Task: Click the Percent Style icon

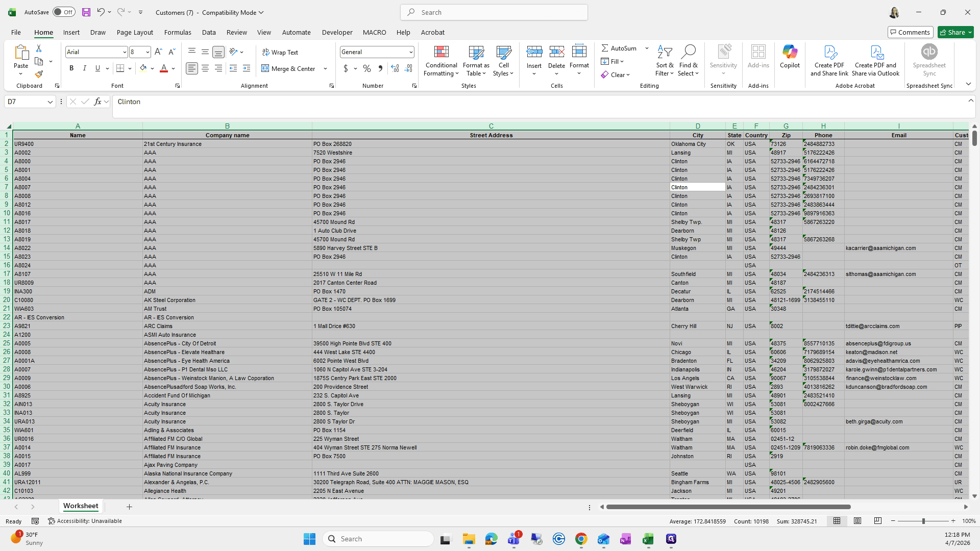Action: [366, 68]
